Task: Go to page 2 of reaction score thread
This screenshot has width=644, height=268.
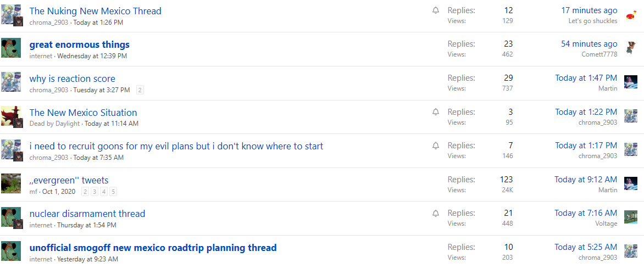Action: pos(140,90)
